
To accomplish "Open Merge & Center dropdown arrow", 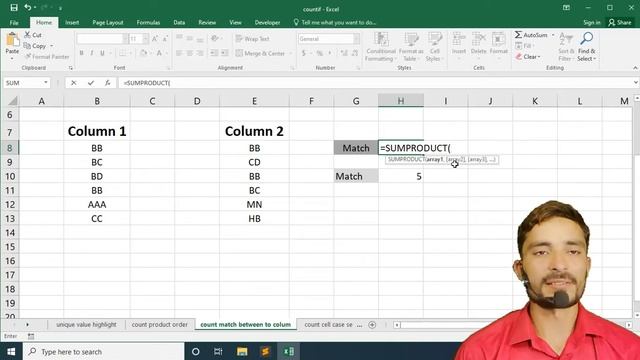I will pos(291,53).
